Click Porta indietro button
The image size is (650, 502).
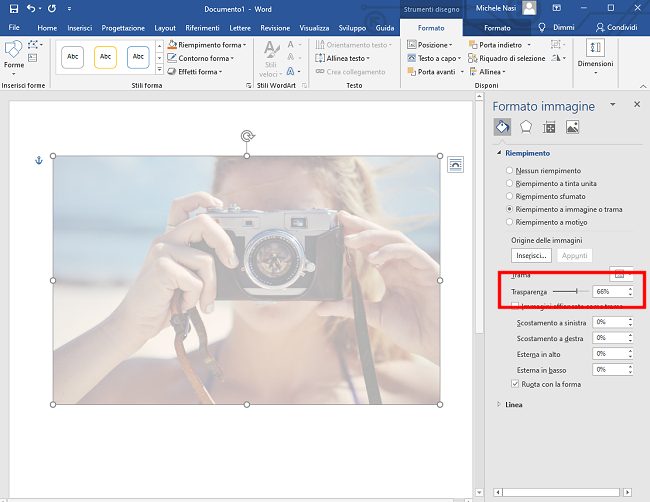tap(496, 45)
